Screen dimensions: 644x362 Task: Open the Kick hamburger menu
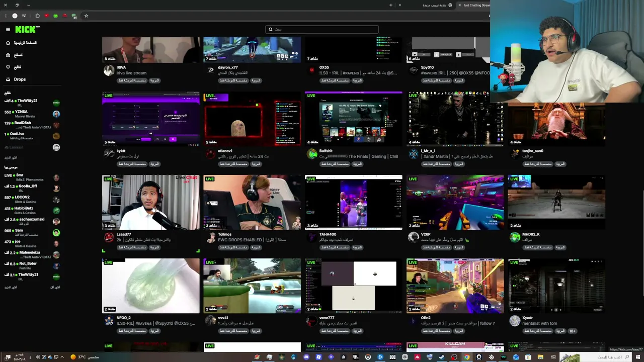8,30
